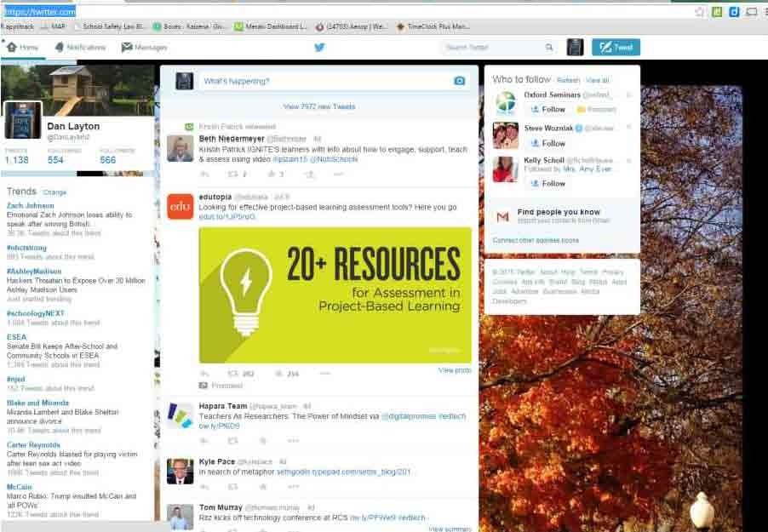Favorite Beth Niedermeyer's tweet
The height and width of the screenshot is (532, 768).
[272, 174]
